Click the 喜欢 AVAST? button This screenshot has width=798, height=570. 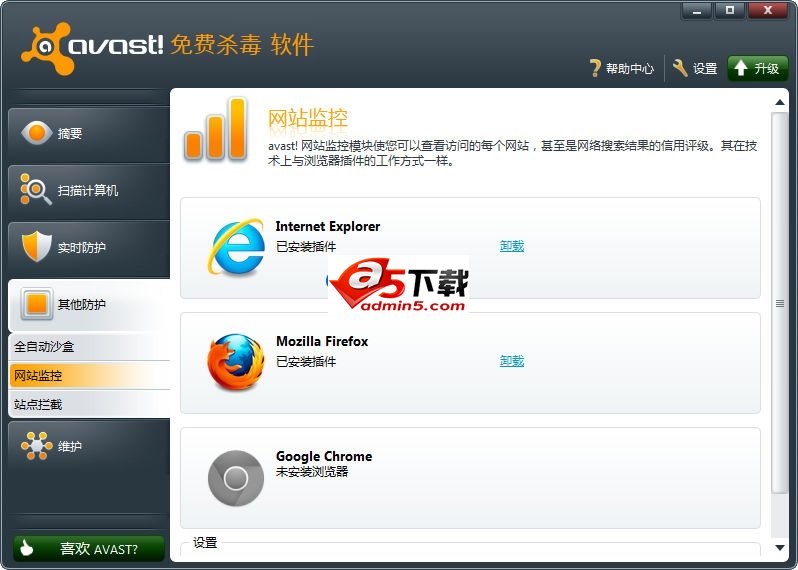[89, 549]
